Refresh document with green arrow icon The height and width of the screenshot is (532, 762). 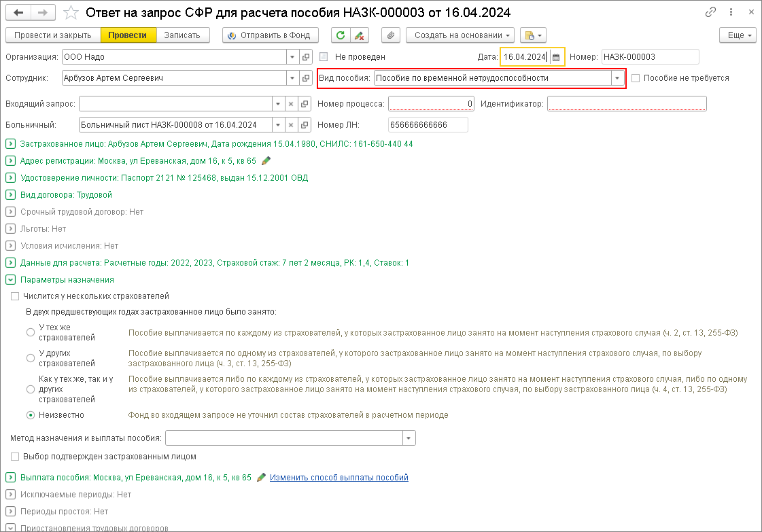click(341, 35)
